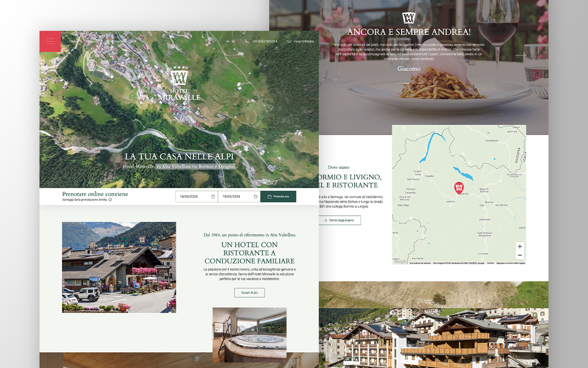Click the red hotel marker on the map
The height and width of the screenshot is (368, 588).
pyautogui.click(x=459, y=187)
